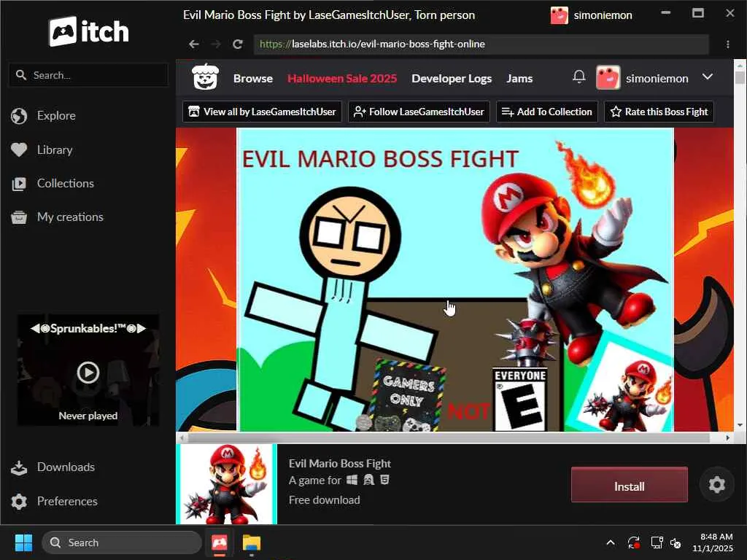Image resolution: width=747 pixels, height=560 pixels.
Task: Open Windows Start menu
Action: tap(23, 542)
